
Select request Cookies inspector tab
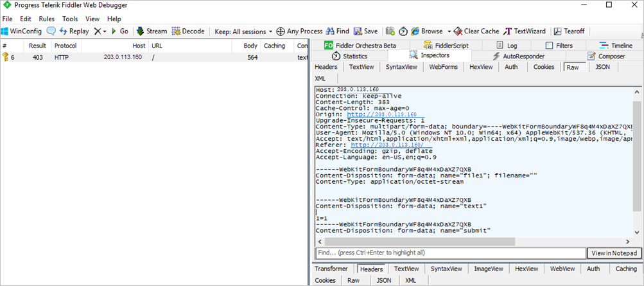(544, 67)
